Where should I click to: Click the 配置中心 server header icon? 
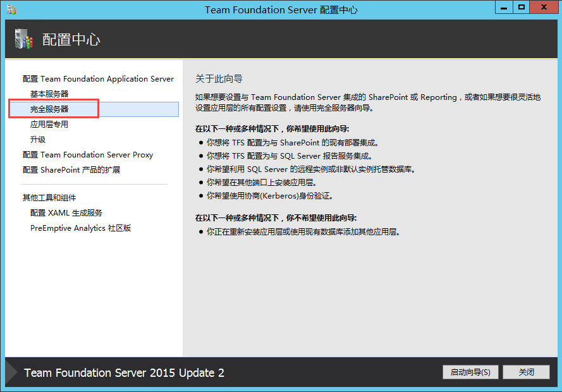(24, 39)
